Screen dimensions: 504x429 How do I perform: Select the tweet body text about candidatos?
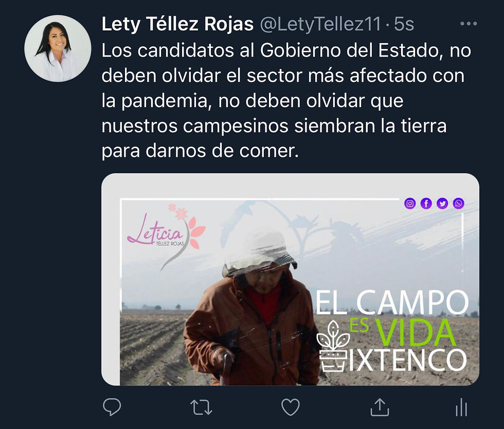tap(286, 100)
